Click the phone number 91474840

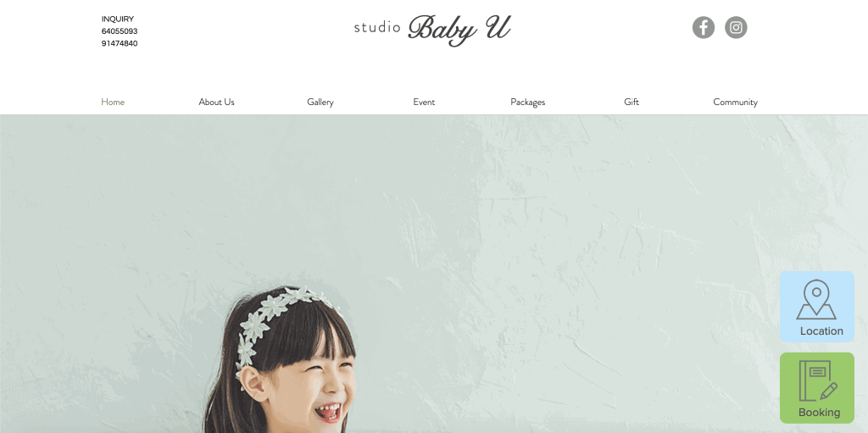pyautogui.click(x=120, y=43)
